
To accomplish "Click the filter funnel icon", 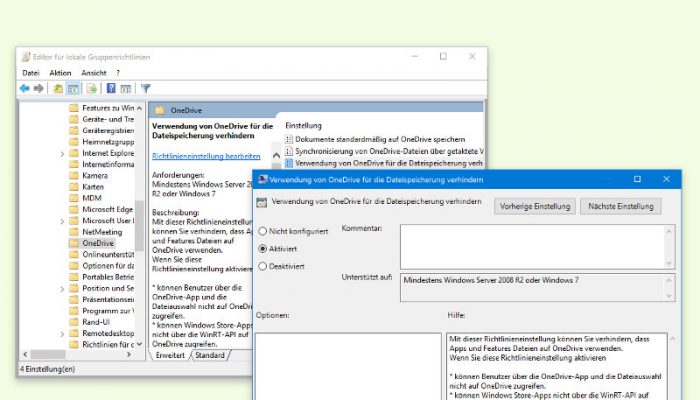I will pos(146,88).
